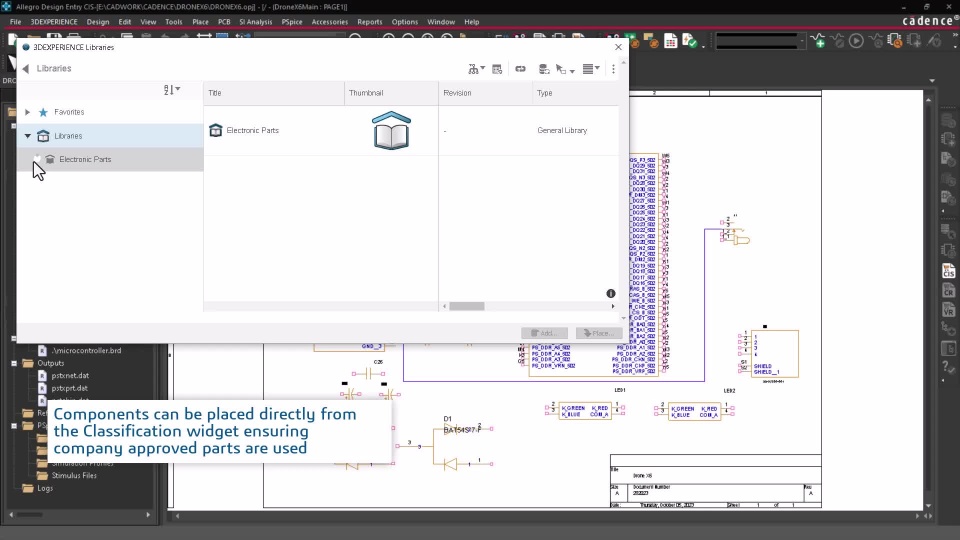This screenshot has height=540, width=960.
Task: Open the Accessories menu
Action: pos(329,21)
